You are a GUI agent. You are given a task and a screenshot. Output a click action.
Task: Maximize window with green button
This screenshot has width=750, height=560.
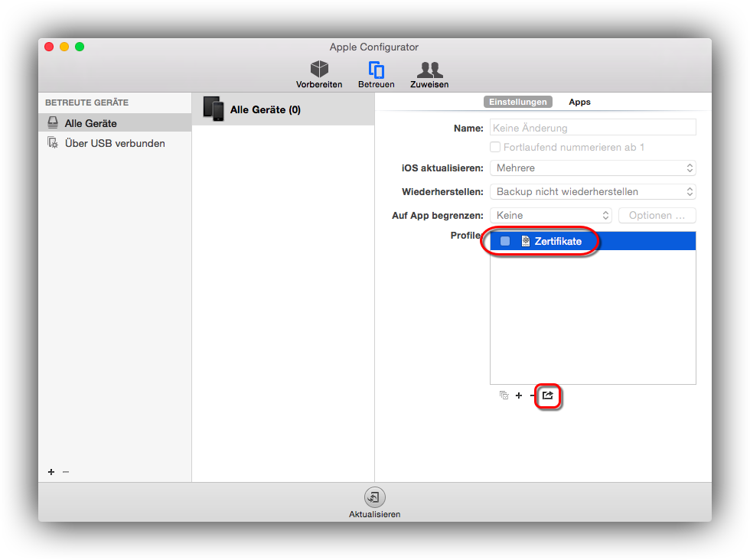pyautogui.click(x=80, y=47)
